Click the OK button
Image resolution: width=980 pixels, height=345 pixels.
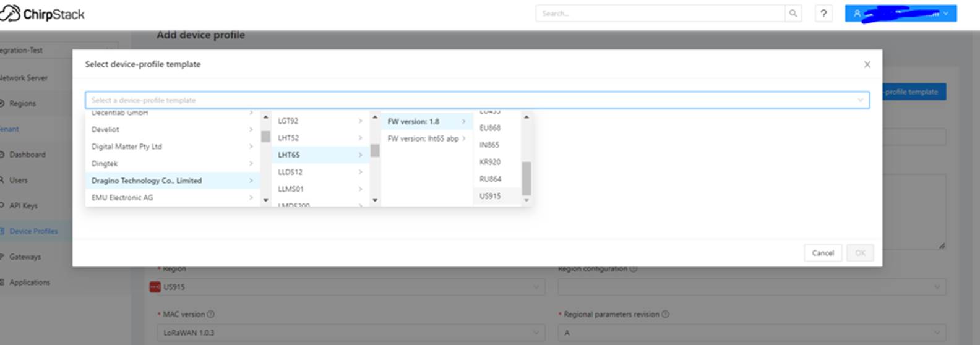click(860, 253)
